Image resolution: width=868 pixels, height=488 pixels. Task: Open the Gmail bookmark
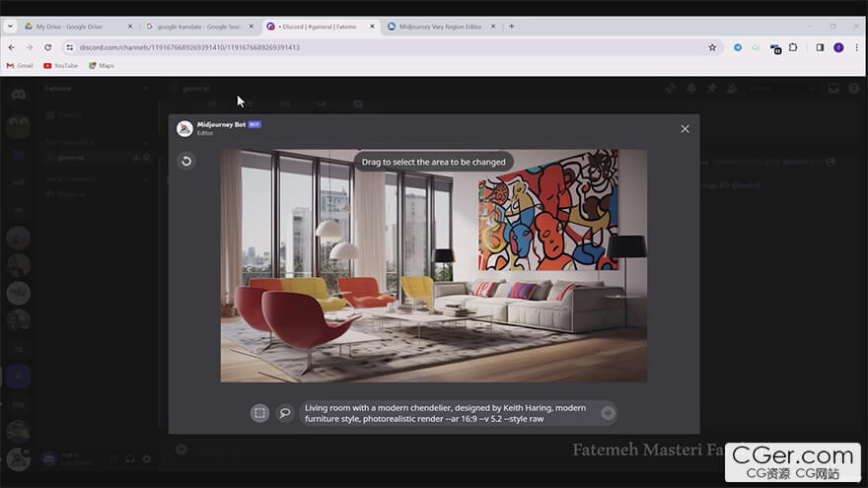[x=20, y=66]
